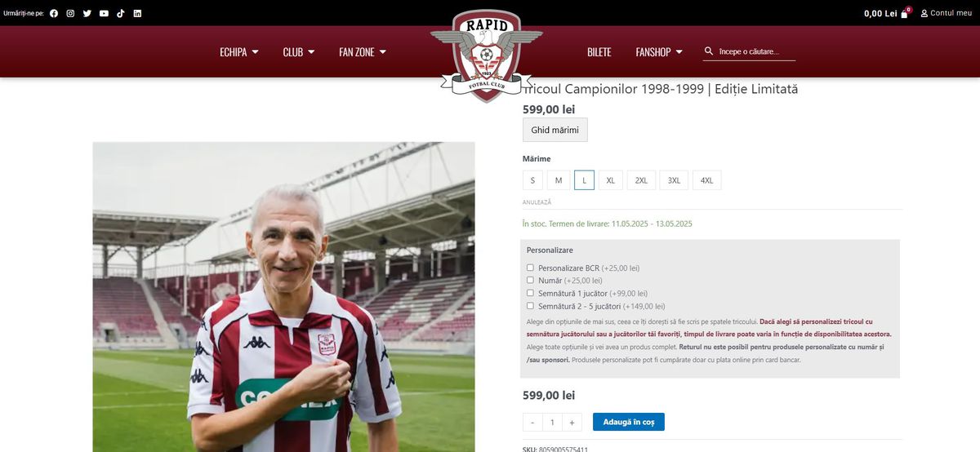Open the LinkedIn social icon
This screenshot has height=452, width=980.
[x=137, y=13]
